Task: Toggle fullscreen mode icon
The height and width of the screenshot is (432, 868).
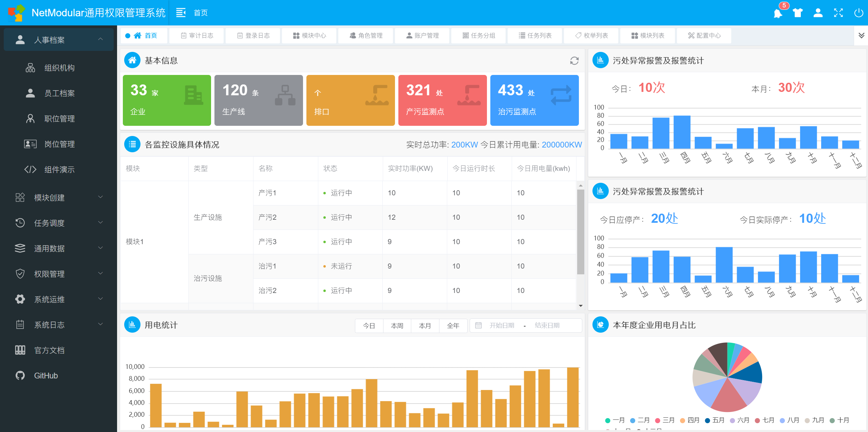Action: tap(838, 13)
